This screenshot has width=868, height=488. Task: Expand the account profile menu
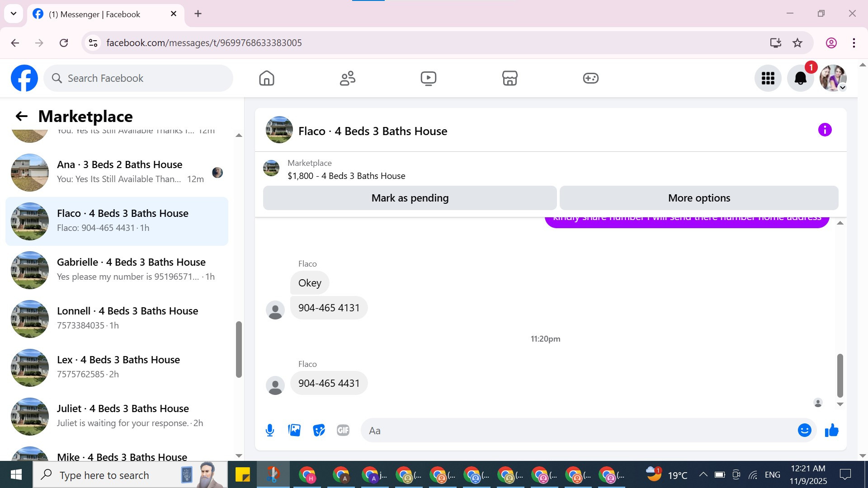(833, 78)
